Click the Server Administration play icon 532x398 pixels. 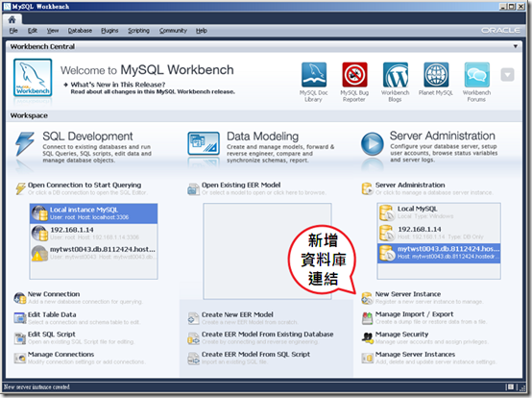(x=373, y=144)
